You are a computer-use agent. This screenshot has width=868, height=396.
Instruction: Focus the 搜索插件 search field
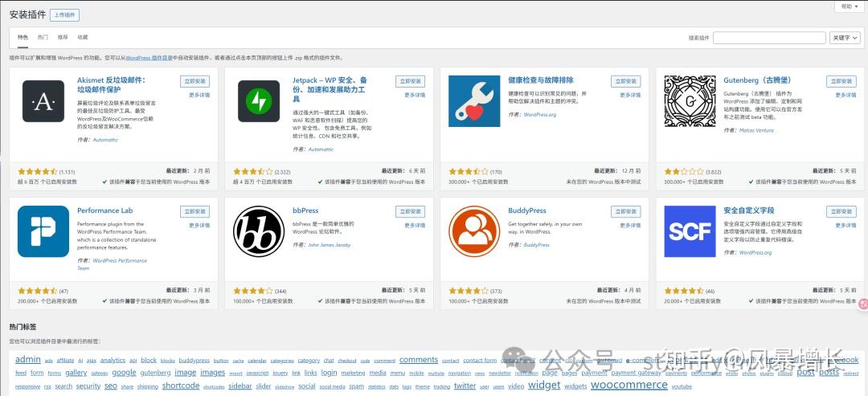(769, 38)
